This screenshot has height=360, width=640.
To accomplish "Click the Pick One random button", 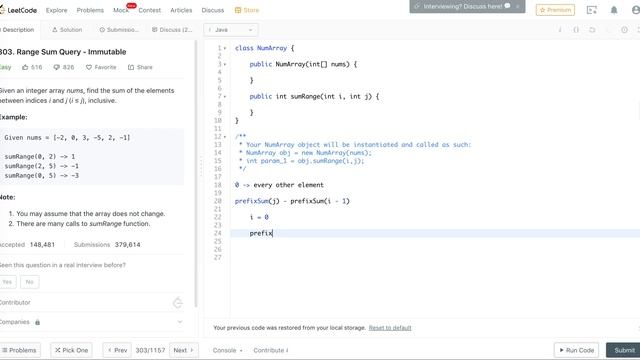I will click(x=71, y=350).
